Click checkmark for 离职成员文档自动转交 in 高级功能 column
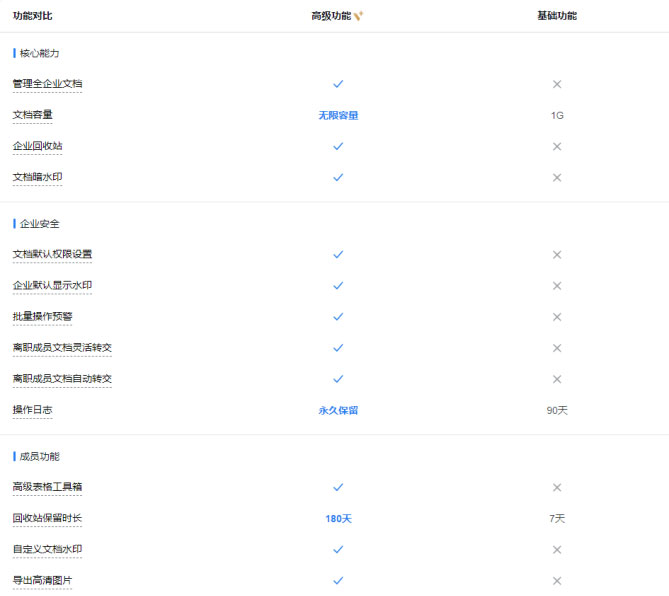669x596 pixels. pos(338,379)
